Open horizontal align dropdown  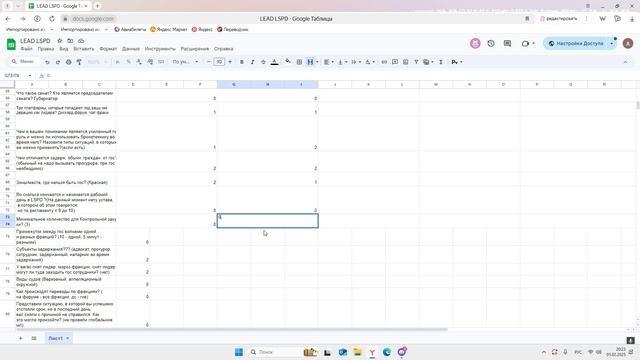[x=328, y=62]
